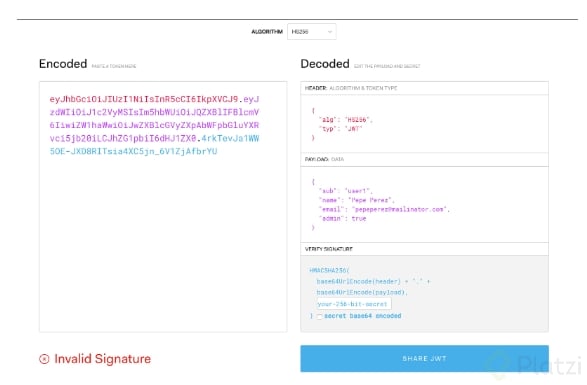Click the Verify Signature section label

[329, 249]
